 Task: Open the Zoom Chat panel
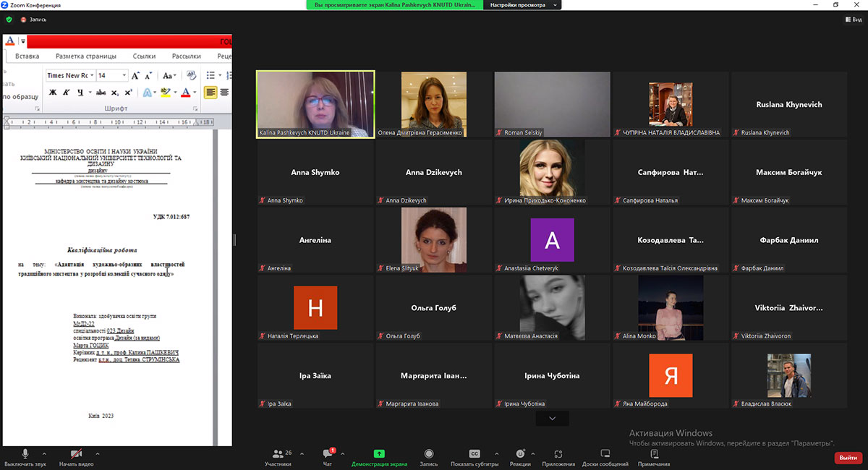(x=329, y=458)
